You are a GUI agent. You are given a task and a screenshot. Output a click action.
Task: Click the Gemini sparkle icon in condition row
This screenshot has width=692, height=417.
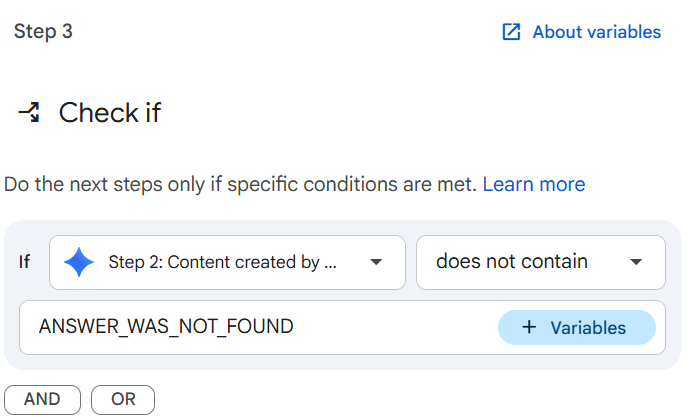point(79,263)
